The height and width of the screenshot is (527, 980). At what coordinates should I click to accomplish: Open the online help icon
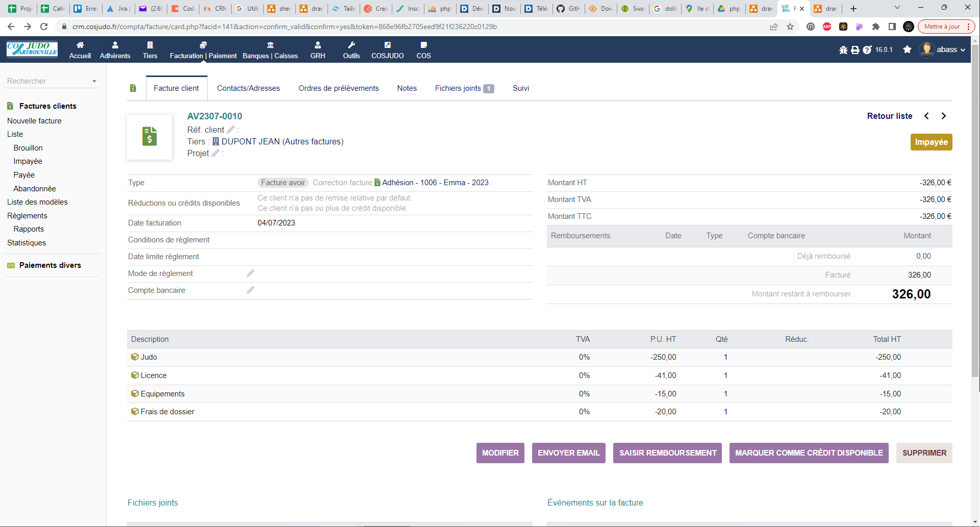867,49
